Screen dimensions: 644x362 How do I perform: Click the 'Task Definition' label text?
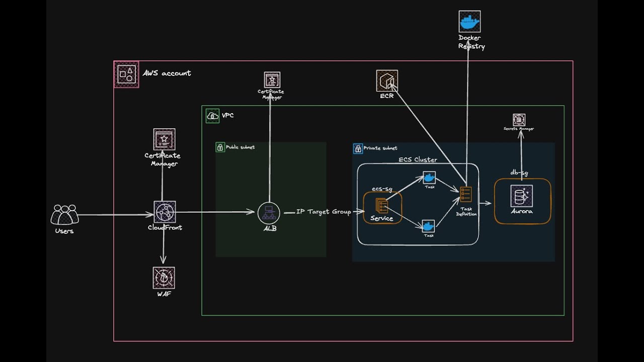click(x=466, y=211)
